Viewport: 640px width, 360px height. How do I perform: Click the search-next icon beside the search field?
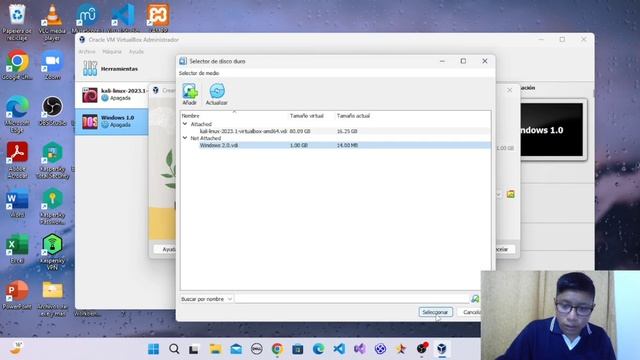click(x=475, y=299)
